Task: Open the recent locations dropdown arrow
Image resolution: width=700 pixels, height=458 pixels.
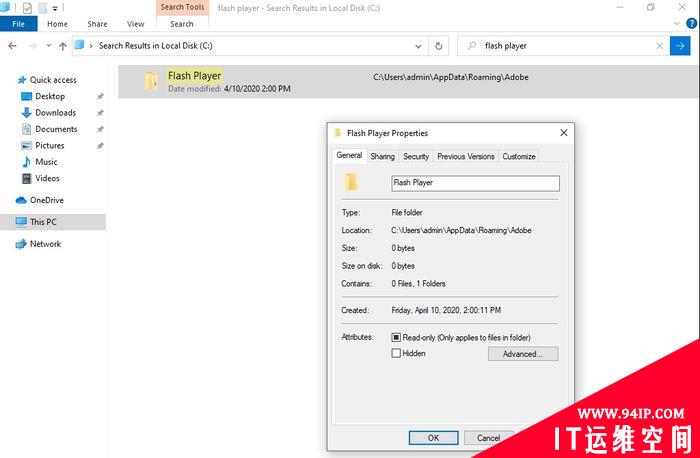Action: point(49,46)
